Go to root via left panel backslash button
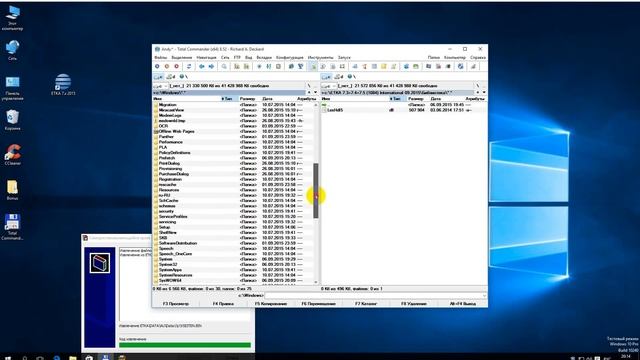 [x=309, y=86]
